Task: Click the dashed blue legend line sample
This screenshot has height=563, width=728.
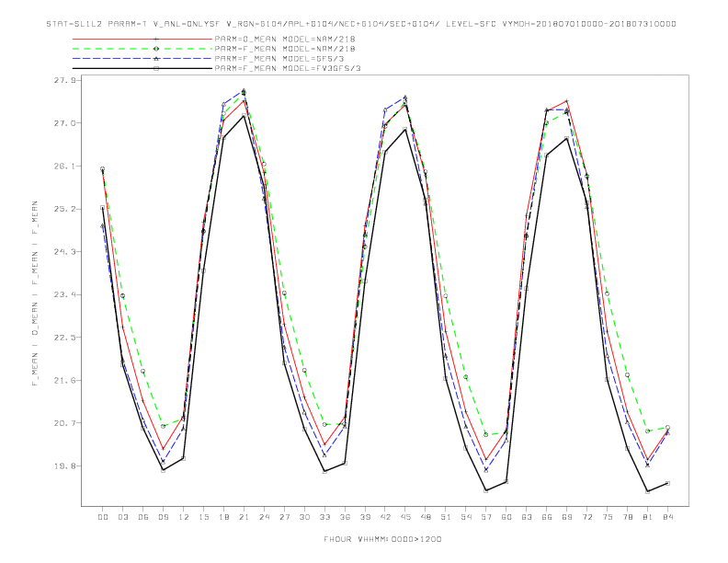Action: point(142,59)
